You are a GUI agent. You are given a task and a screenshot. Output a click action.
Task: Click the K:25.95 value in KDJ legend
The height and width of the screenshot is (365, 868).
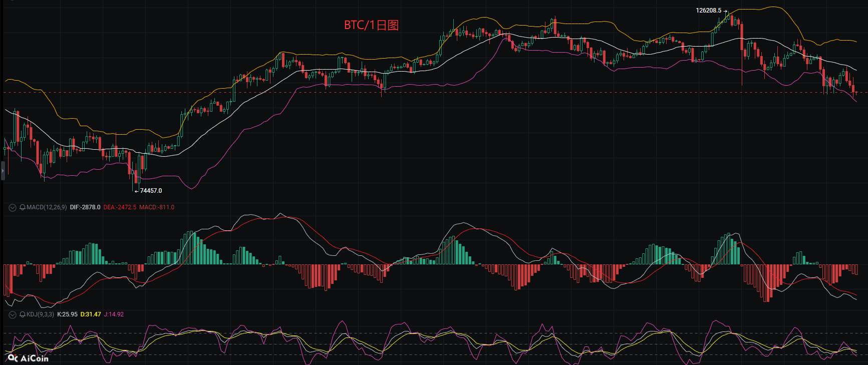pos(67,314)
